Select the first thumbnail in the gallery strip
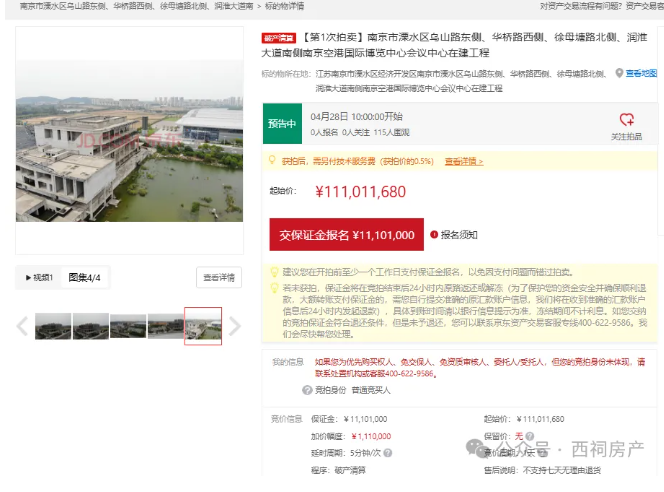Viewport: 664px width, 492px height. pyautogui.click(x=52, y=326)
